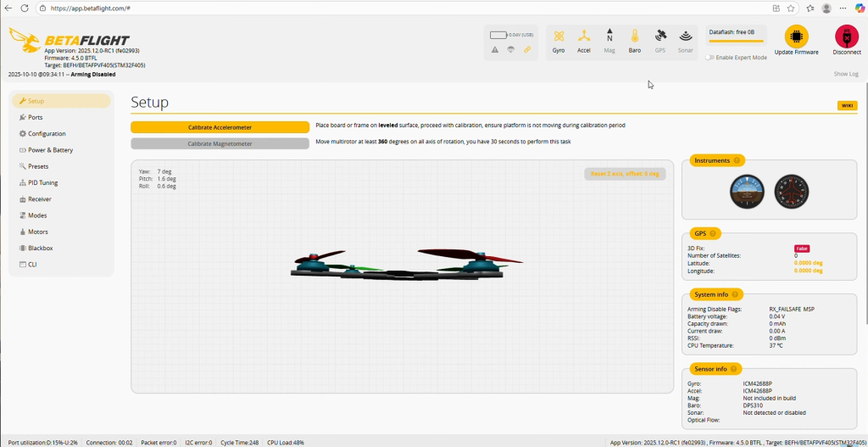
Task: Go to the Motors tab
Action: tap(37, 232)
